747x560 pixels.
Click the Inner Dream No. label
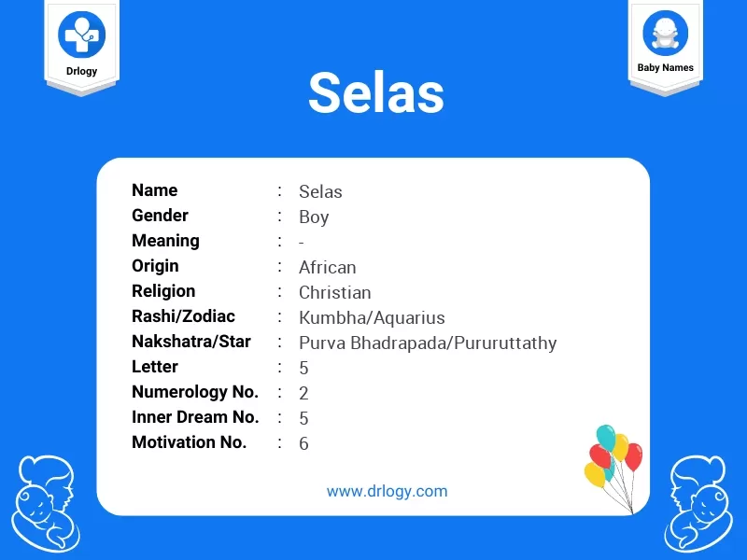pyautogui.click(x=194, y=417)
